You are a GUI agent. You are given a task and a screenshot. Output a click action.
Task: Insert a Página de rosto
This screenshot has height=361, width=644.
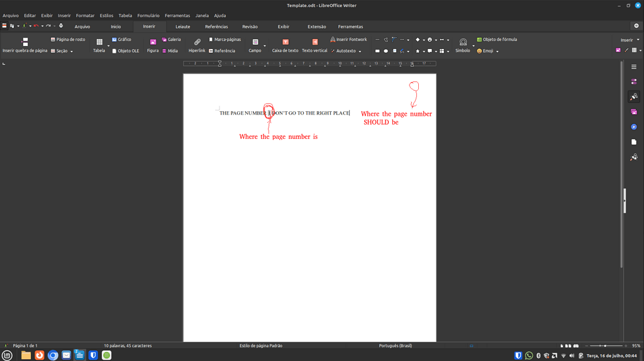click(x=68, y=40)
